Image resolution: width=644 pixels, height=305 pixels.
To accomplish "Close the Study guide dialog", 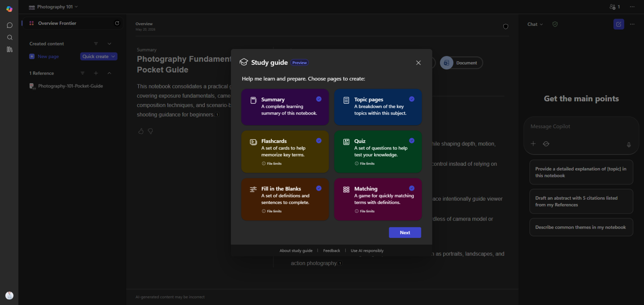I will [418, 63].
